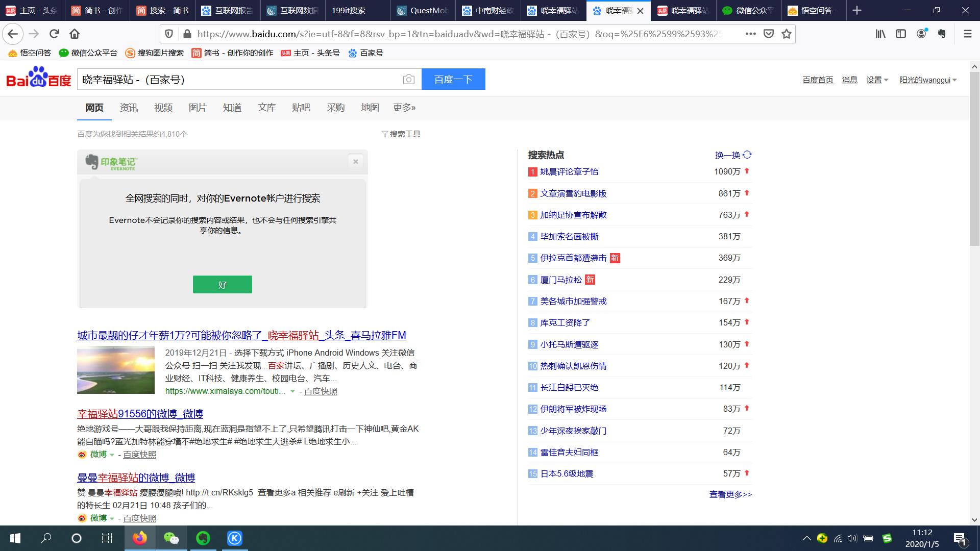Open the browser home page icon
980x551 pixels.
[x=75, y=34]
